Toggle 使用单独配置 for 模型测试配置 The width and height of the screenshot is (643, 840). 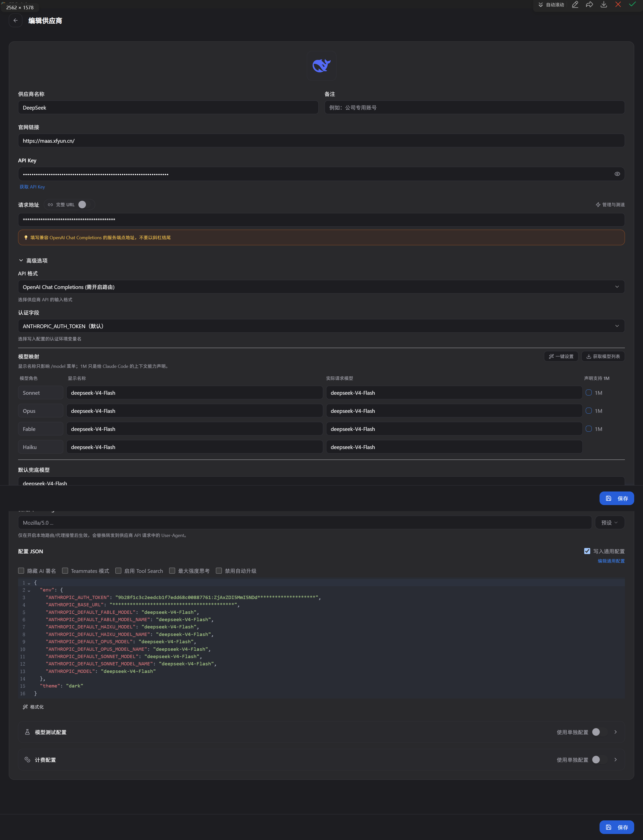(x=599, y=732)
